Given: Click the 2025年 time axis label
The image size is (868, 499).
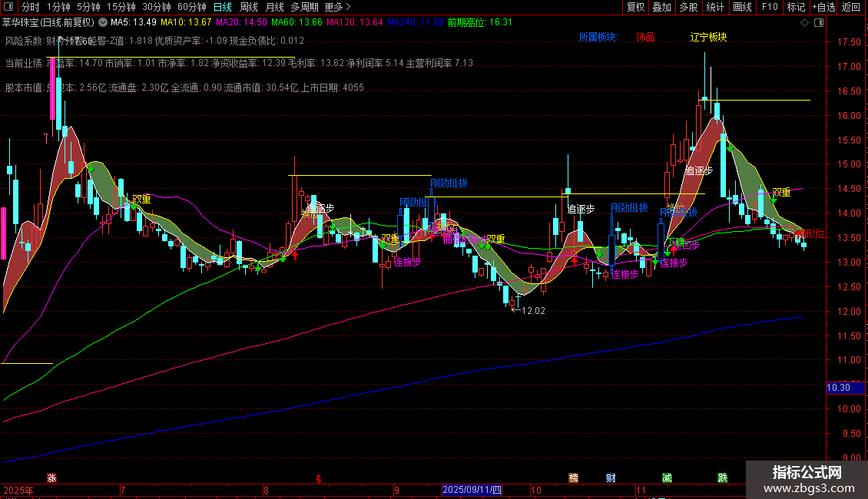Looking at the screenshot, I should 18,490.
